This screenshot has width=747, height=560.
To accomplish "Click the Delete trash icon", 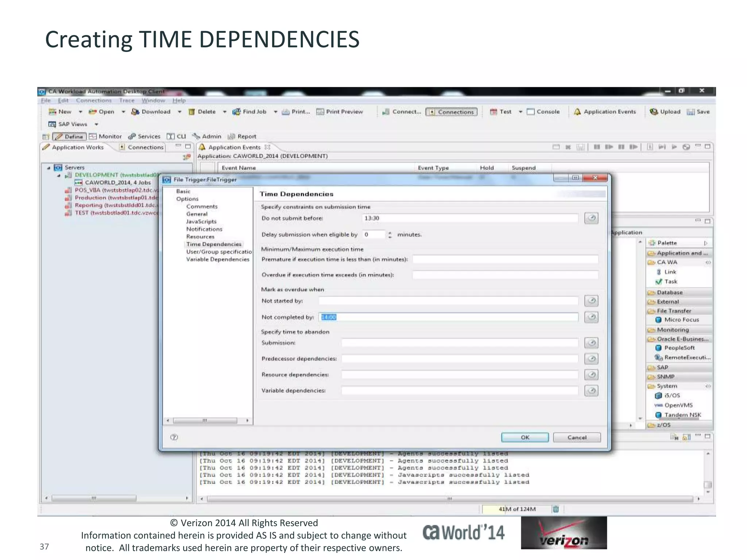I will (x=192, y=112).
